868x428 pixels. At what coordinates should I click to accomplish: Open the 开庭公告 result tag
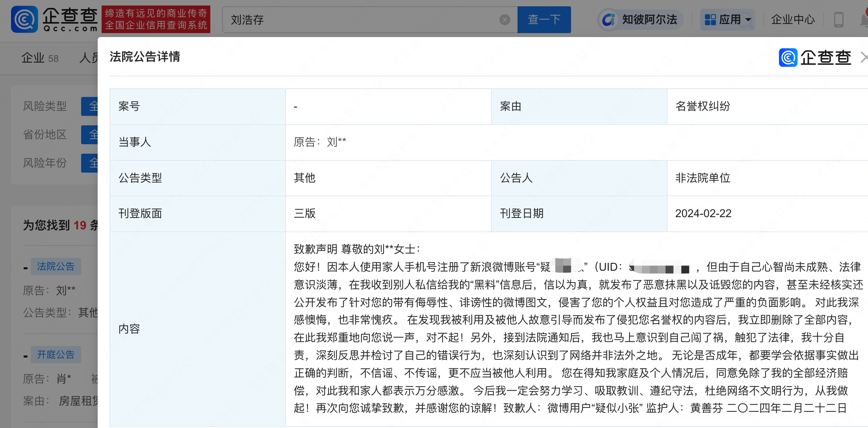(56, 355)
